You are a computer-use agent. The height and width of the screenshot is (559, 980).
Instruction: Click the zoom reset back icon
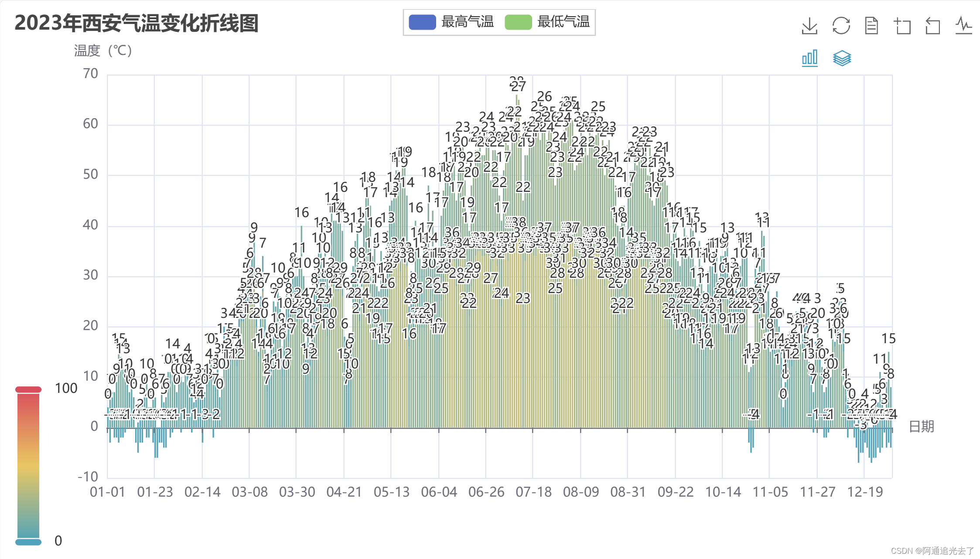933,26
